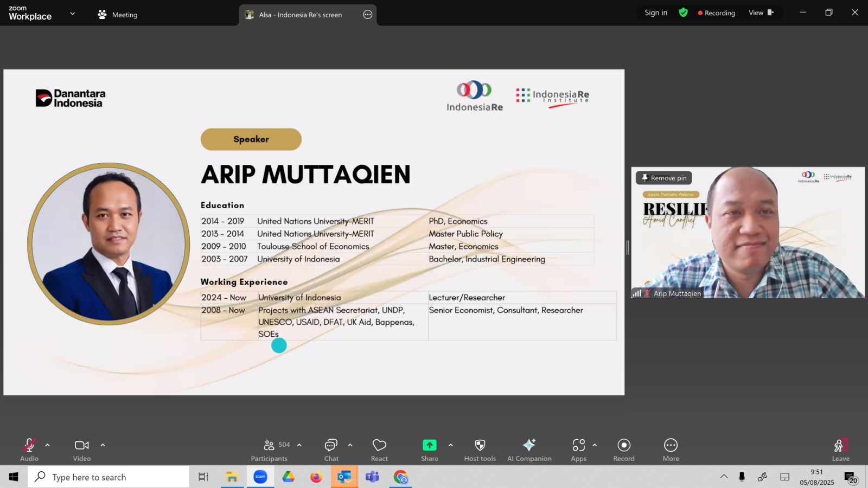Click the divider handle between screen and video
The image size is (868, 488).
pyautogui.click(x=628, y=248)
